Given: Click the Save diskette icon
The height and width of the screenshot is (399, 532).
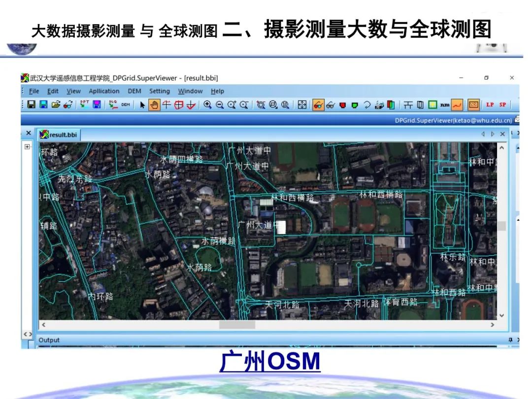Looking at the screenshot, I should point(31,105).
